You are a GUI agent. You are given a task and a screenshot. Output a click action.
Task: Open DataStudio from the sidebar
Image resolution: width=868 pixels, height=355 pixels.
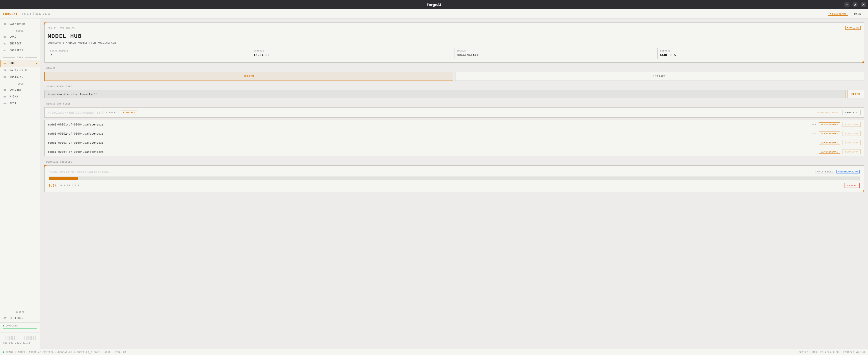click(x=18, y=70)
